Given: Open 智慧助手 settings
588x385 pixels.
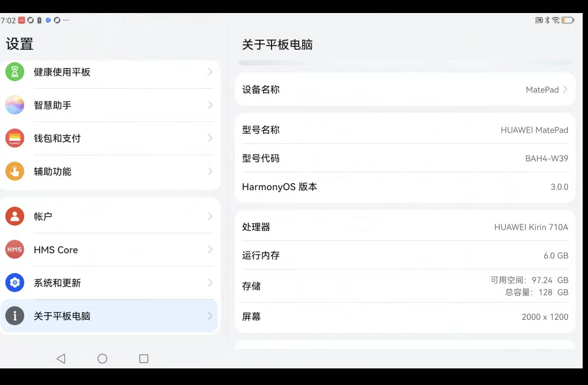Looking at the screenshot, I should click(x=109, y=105).
